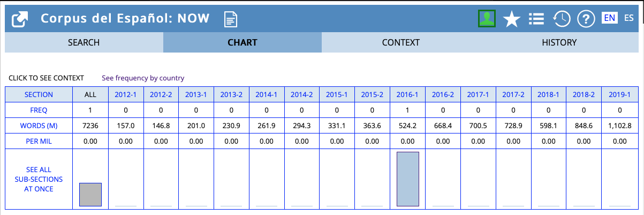The width and height of the screenshot is (644, 215).
Task: Open the 2017-2 section column
Action: (x=514, y=94)
